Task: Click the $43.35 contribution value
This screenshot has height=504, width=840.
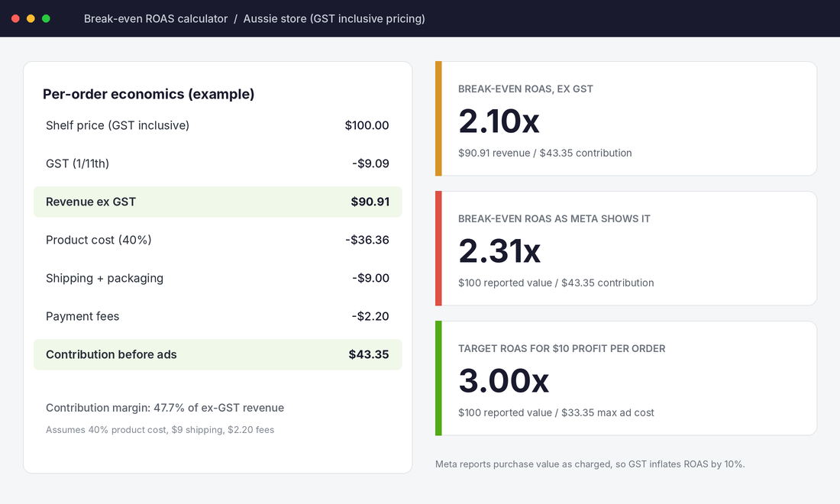Action: 369,354
